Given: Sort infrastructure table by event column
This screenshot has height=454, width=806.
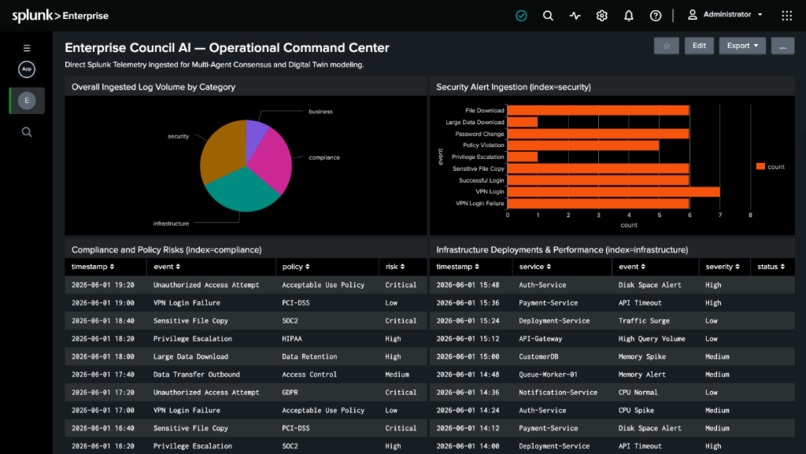Looking at the screenshot, I should tap(632, 267).
